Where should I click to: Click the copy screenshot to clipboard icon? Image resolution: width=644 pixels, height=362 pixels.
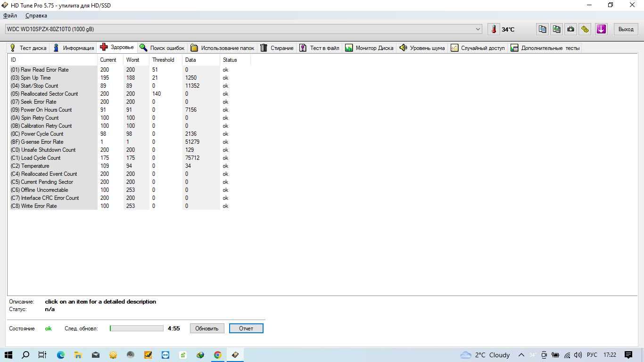point(557,29)
